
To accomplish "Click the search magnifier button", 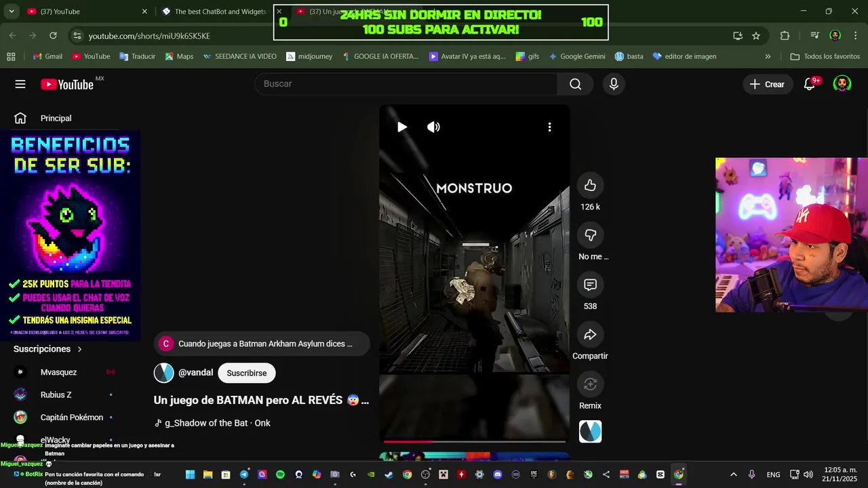I will click(x=575, y=84).
